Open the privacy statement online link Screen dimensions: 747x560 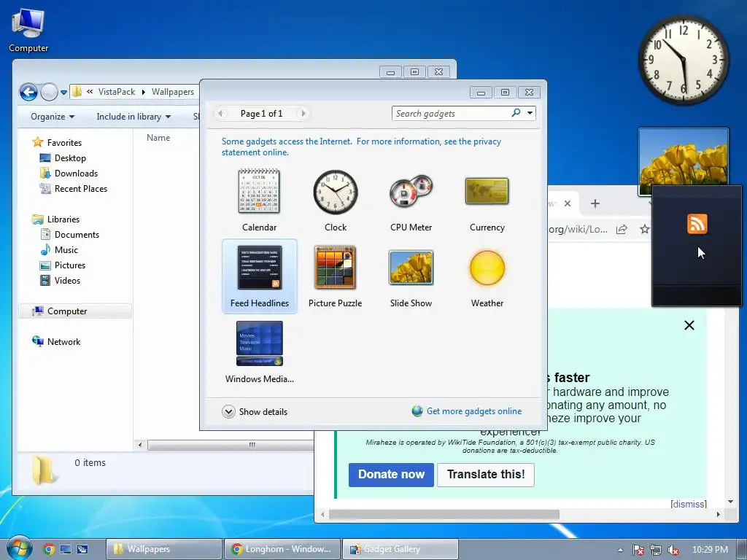pos(361,147)
